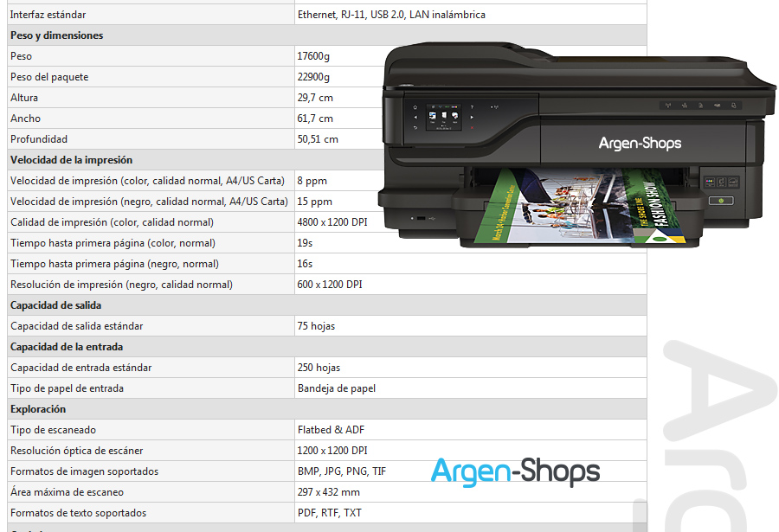Image resolution: width=779 pixels, height=532 pixels.
Task: Click the '75 hojas' output capacity value
Action: click(x=316, y=326)
